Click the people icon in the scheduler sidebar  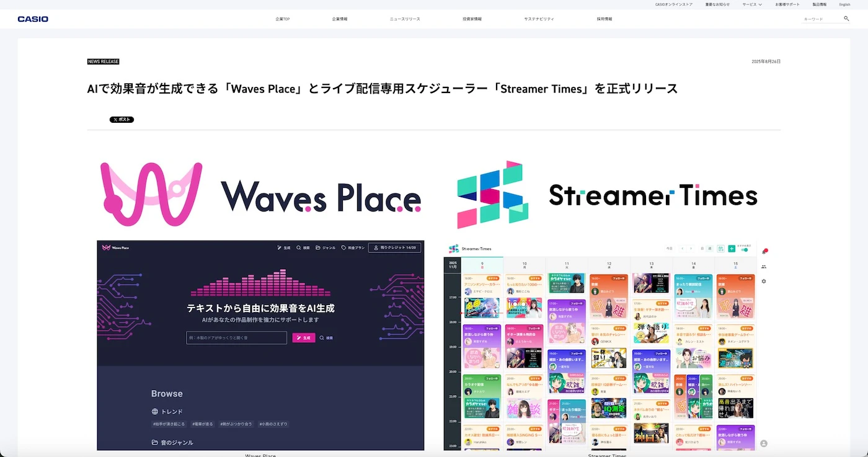(x=764, y=267)
